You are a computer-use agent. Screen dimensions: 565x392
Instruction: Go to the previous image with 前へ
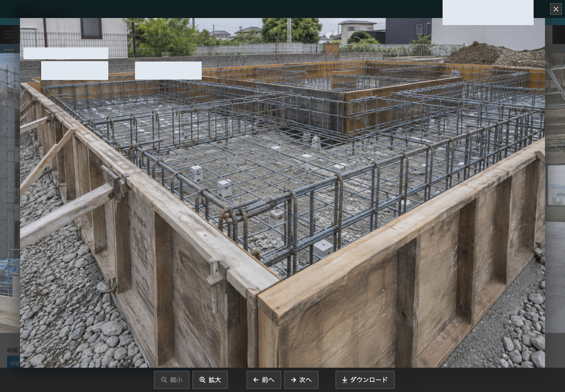click(264, 380)
